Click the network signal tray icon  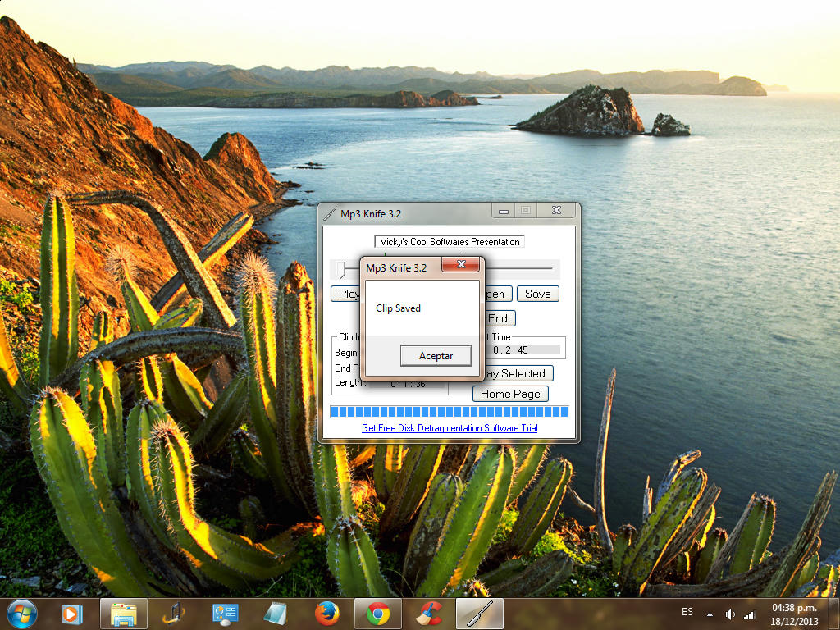click(x=749, y=614)
